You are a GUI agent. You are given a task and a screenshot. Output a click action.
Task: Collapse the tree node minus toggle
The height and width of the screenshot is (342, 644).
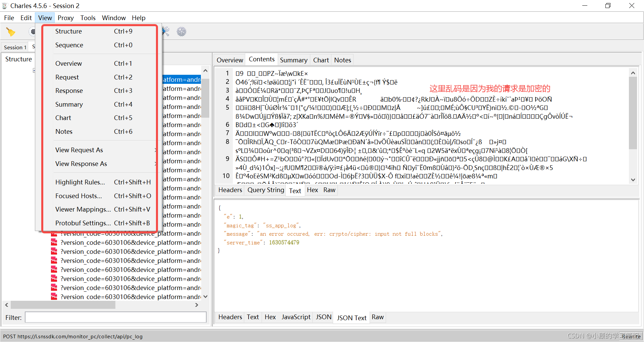click(34, 70)
